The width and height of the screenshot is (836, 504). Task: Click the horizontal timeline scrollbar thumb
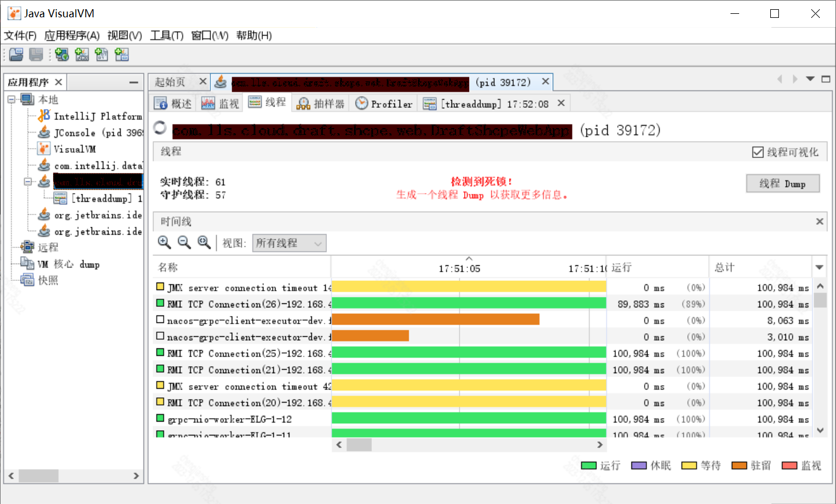(x=359, y=445)
